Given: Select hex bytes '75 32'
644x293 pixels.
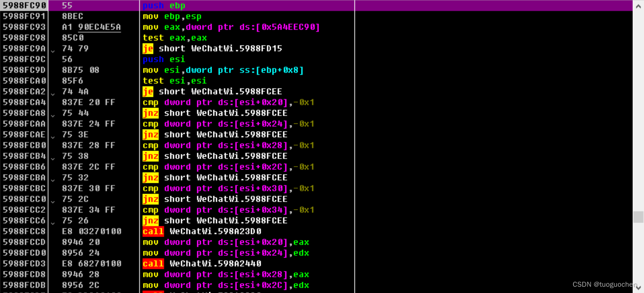Looking at the screenshot, I should click(x=75, y=177).
